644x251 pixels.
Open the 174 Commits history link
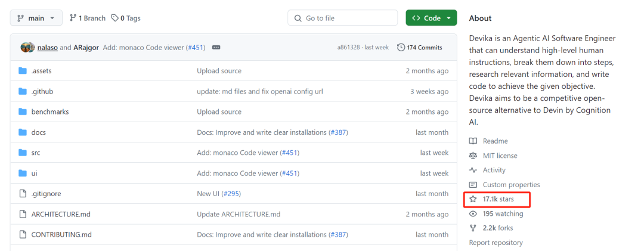pyautogui.click(x=420, y=47)
